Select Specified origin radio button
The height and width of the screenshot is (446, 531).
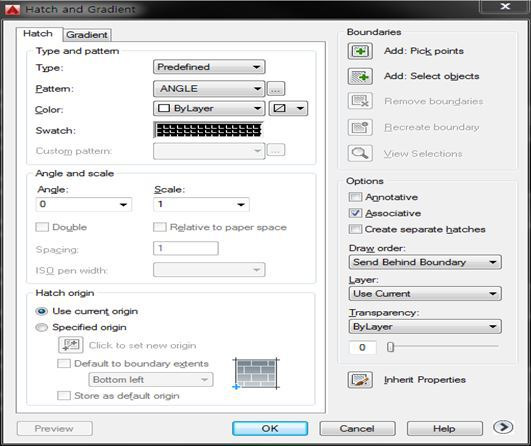coord(42,327)
